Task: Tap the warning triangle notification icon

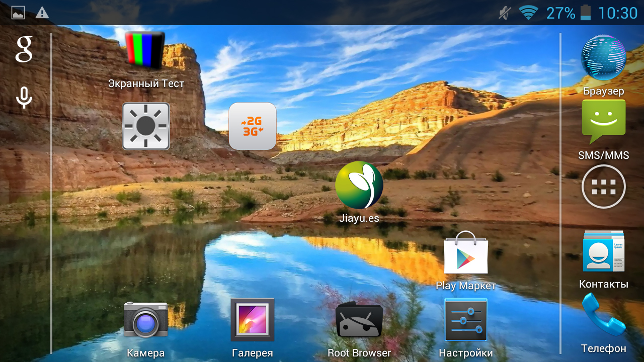Action: [x=42, y=13]
